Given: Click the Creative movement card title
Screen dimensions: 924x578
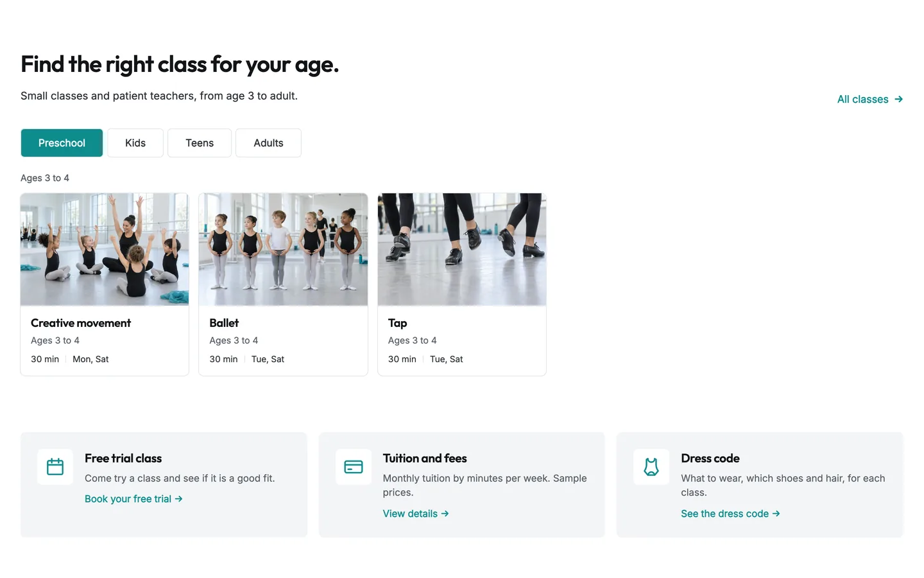Looking at the screenshot, I should click(81, 323).
